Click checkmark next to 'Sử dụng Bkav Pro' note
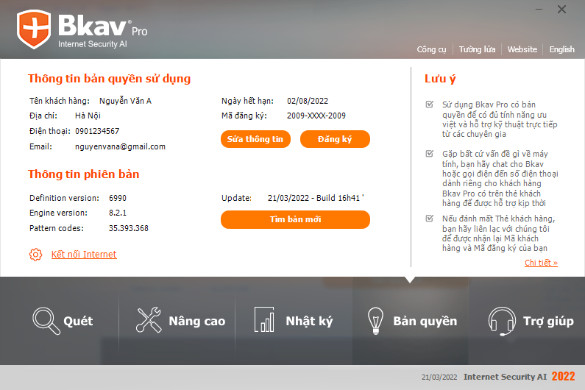This screenshot has width=585, height=390. click(429, 104)
